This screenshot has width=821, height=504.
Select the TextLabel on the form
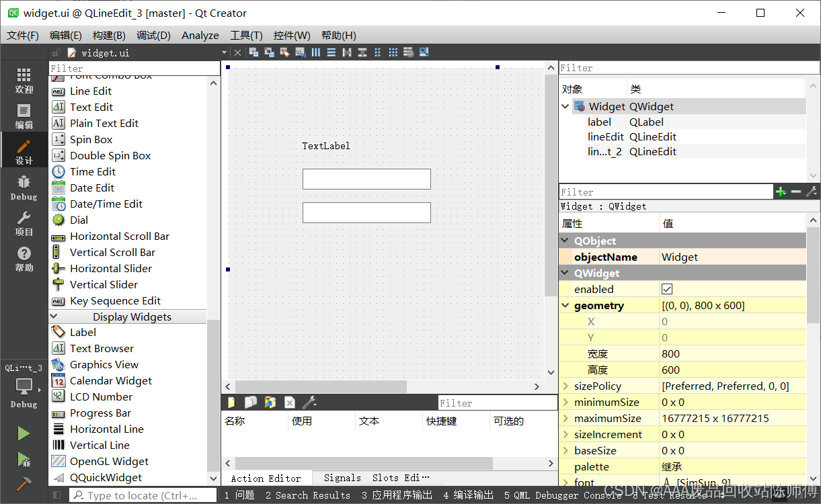tap(326, 146)
